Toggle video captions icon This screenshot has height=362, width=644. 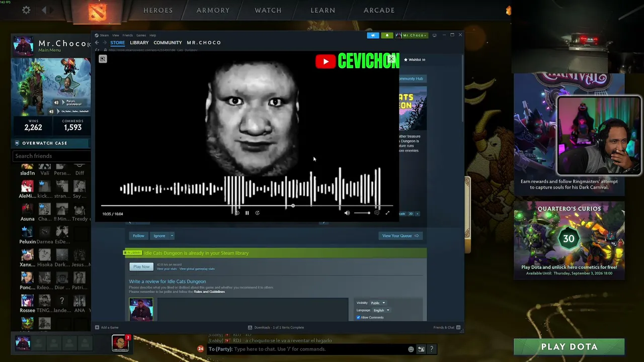[x=376, y=213]
